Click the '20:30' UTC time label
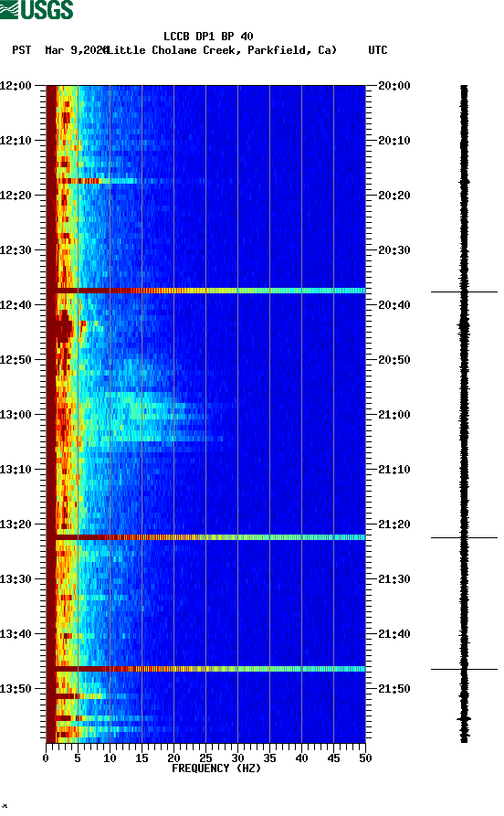This screenshot has height=816, width=504. (394, 249)
